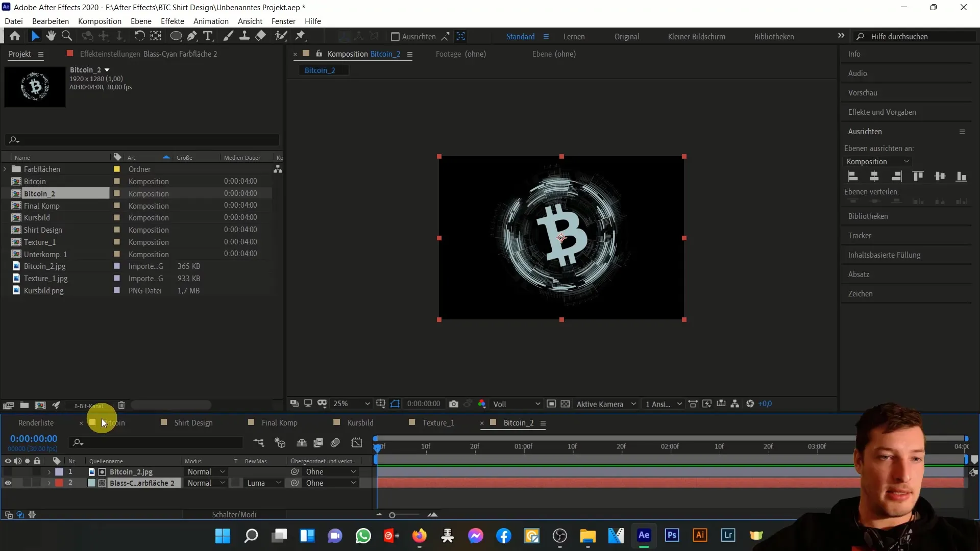Select the Effekte menu
Screen dimensions: 980x551
pos(171,21)
